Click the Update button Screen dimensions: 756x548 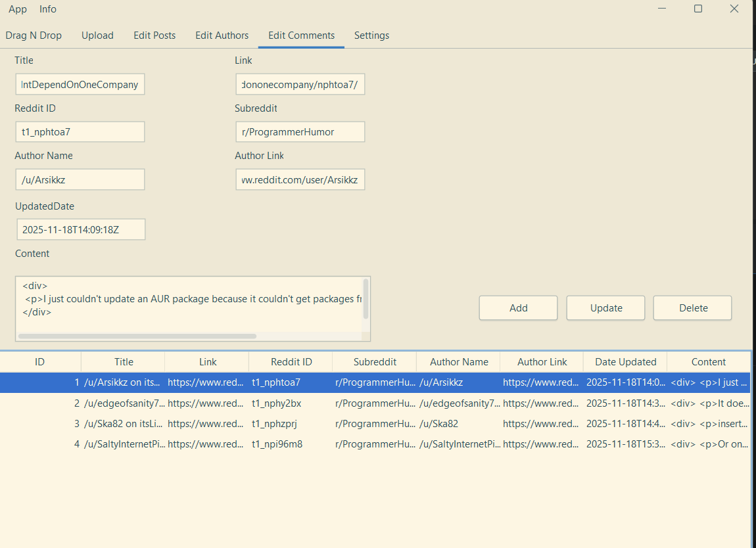(x=605, y=308)
